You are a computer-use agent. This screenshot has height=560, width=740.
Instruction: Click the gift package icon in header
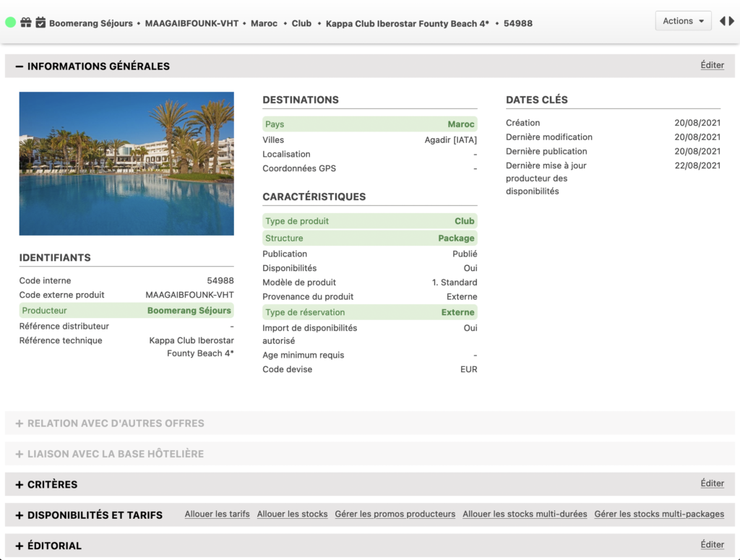25,22
